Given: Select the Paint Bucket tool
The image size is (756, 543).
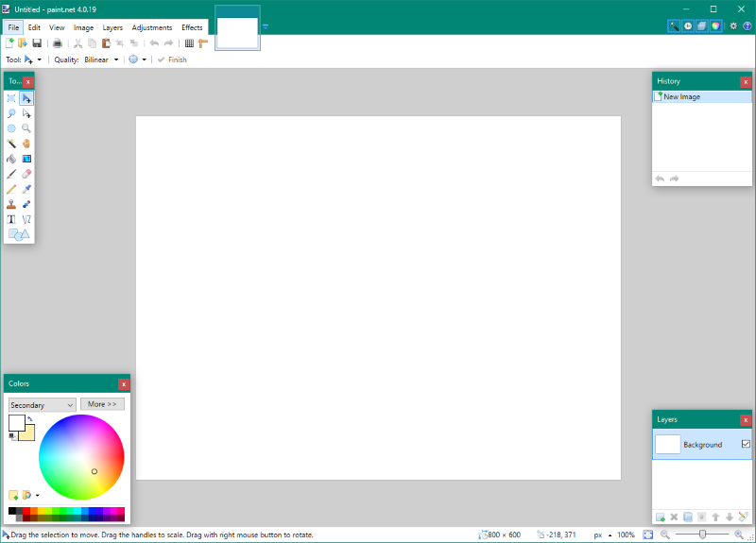Looking at the screenshot, I should click(11, 159).
